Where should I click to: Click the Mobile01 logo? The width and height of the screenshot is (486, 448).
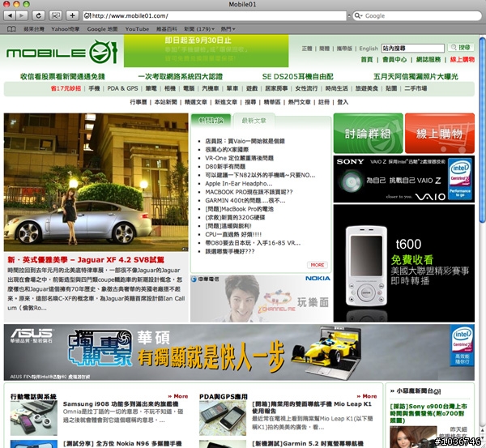tap(62, 52)
